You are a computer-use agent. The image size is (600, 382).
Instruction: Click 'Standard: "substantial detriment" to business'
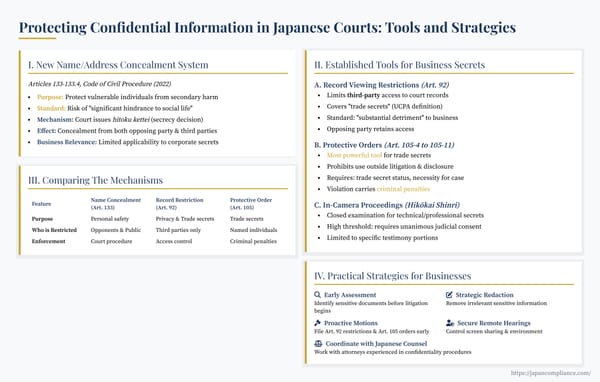[392, 118]
